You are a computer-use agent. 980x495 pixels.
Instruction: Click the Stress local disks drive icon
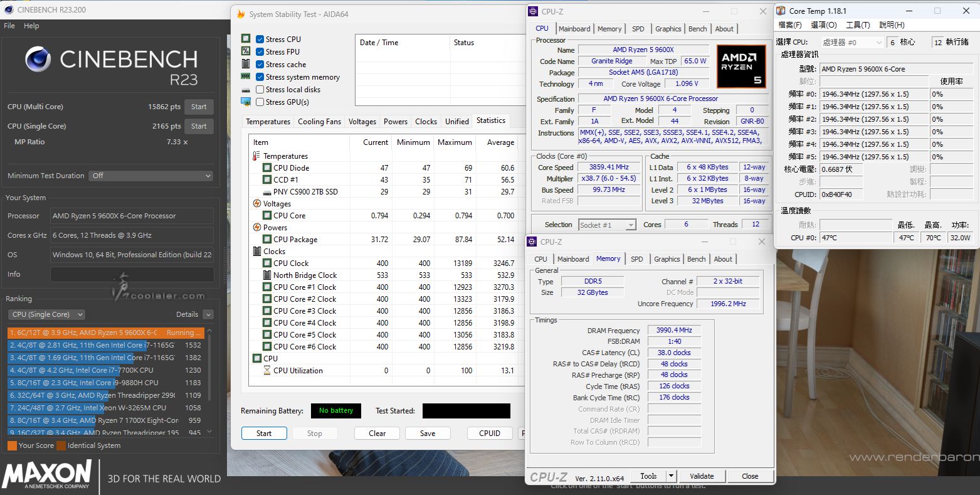[x=246, y=90]
